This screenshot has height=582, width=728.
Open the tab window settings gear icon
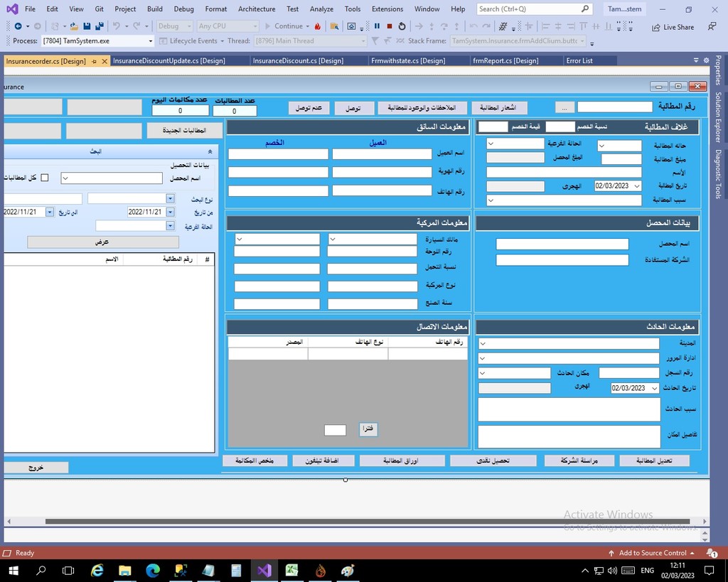tap(706, 60)
